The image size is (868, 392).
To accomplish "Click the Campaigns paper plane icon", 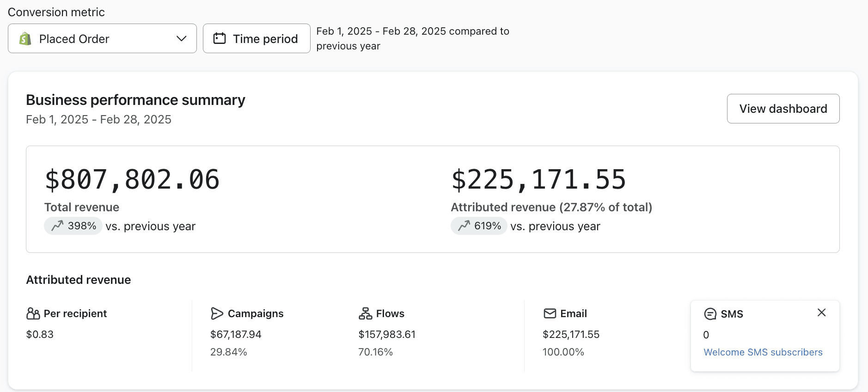I will pyautogui.click(x=217, y=313).
